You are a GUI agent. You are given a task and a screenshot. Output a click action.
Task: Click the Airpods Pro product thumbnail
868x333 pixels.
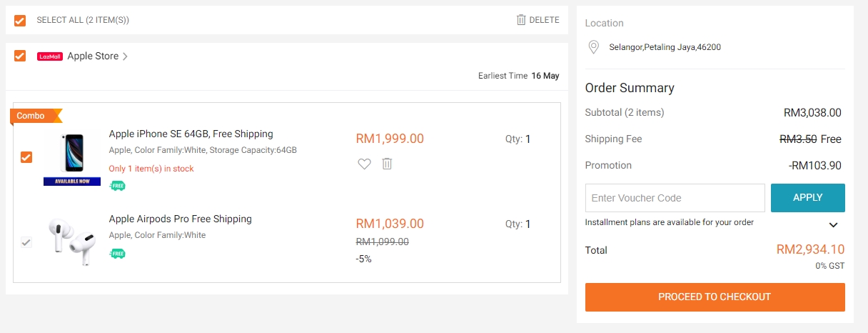tap(72, 242)
